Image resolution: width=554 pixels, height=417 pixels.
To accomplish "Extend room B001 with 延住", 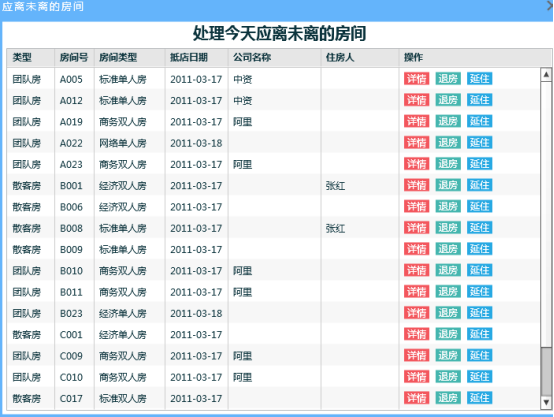I will coord(479,185).
